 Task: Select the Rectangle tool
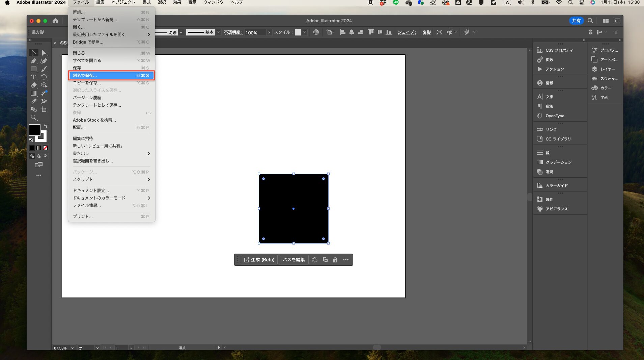click(x=33, y=69)
